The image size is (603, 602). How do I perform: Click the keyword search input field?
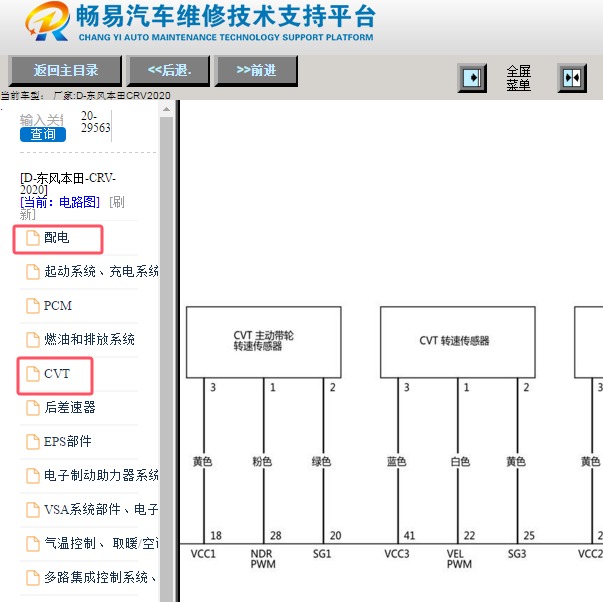(x=42, y=120)
